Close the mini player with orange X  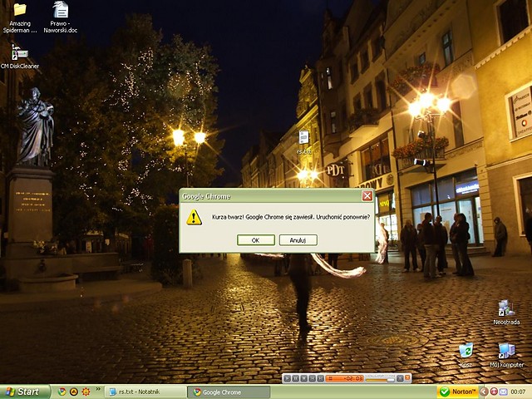pyautogui.click(x=407, y=377)
